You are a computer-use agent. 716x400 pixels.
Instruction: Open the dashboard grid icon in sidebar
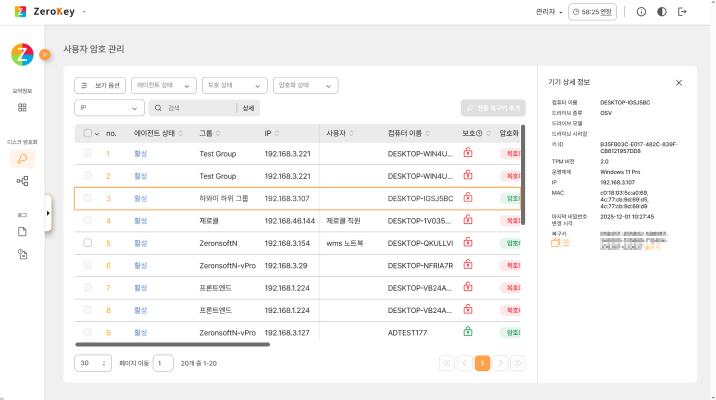coord(22,107)
